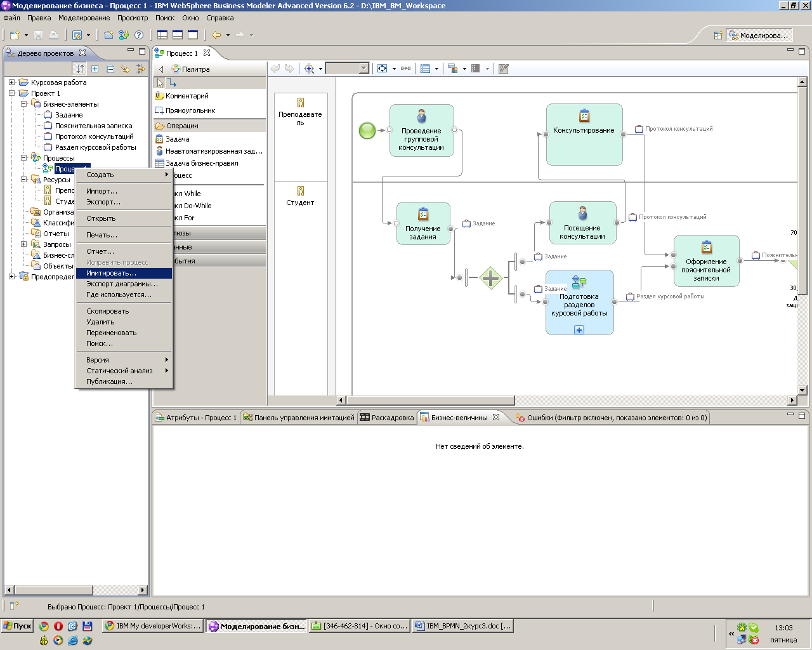Click the Пуск start button
Screen dimensions: 812x650
[x=17, y=626]
